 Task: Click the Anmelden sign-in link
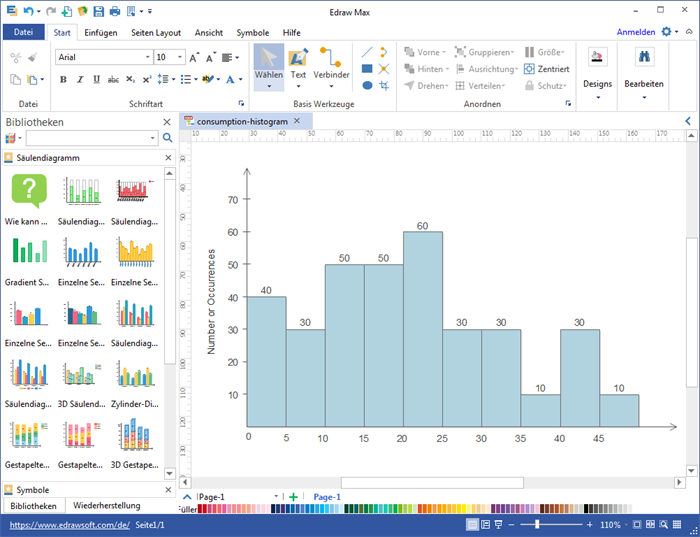pyautogui.click(x=635, y=32)
